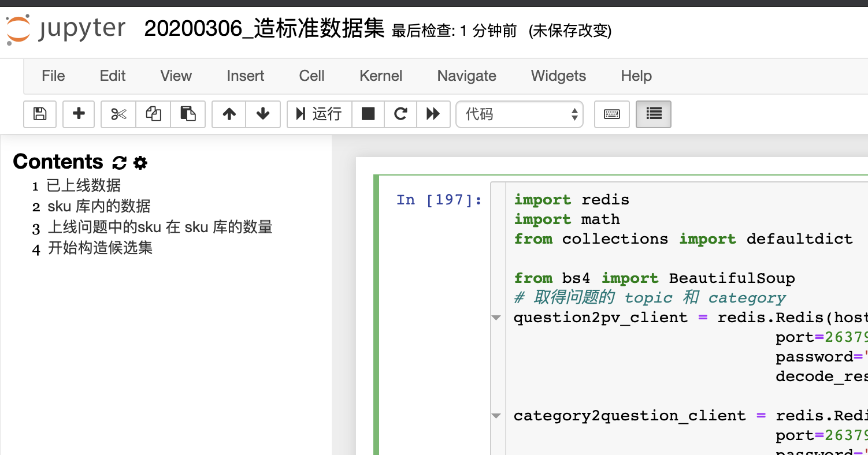Click the save notebook floppy disk icon
The width and height of the screenshot is (868, 455).
point(40,114)
